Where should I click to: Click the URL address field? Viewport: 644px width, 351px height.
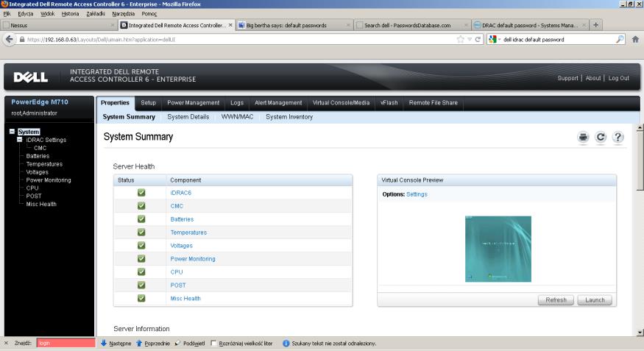(x=240, y=40)
